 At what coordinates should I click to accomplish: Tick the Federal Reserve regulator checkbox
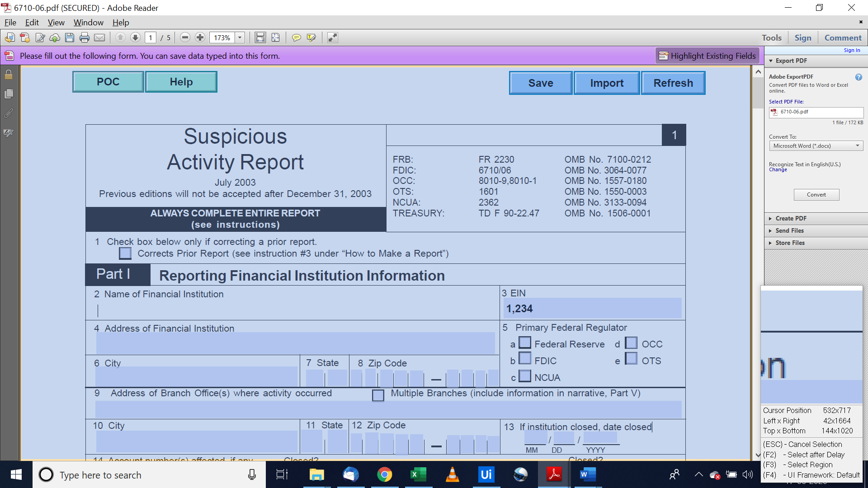(525, 343)
